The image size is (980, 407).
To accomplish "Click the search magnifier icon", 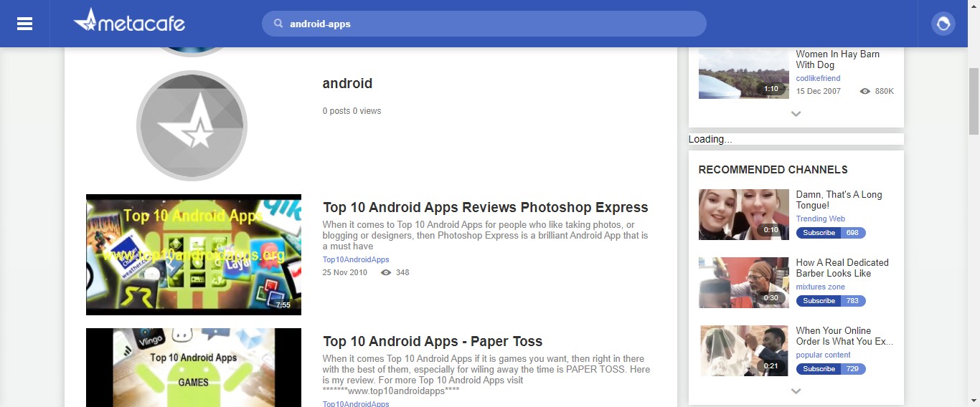I will [278, 24].
